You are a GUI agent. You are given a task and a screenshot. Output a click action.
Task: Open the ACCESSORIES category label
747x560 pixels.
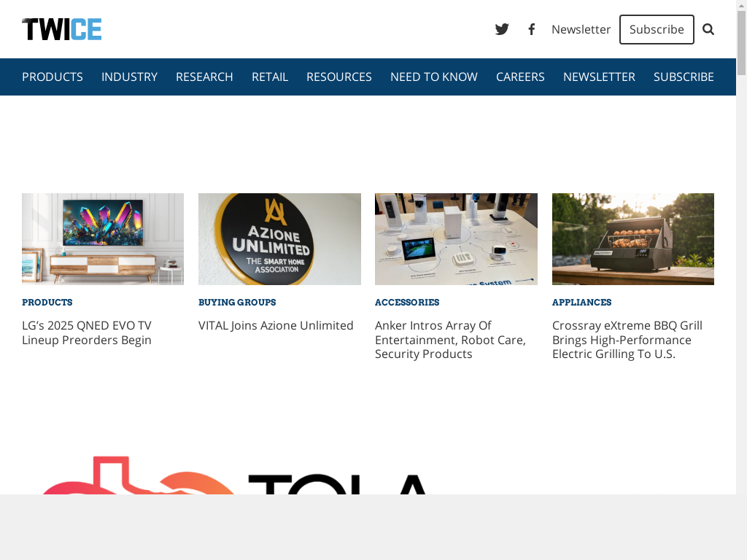click(x=407, y=303)
